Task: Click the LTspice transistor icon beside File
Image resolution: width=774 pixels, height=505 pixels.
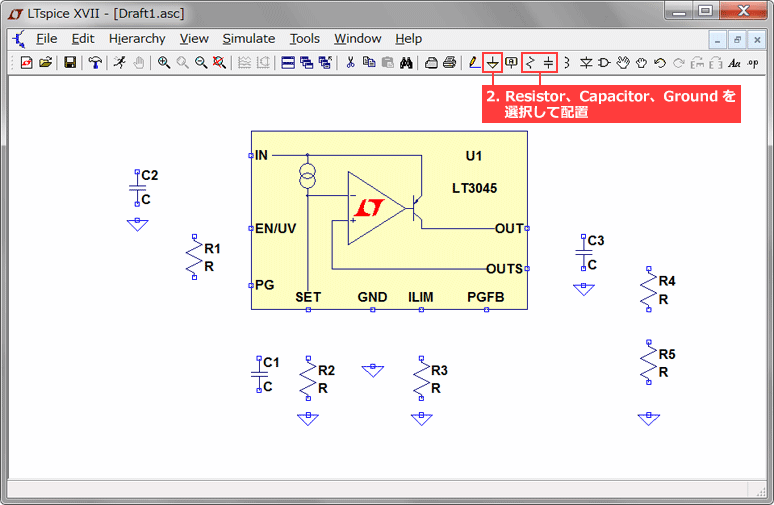Action: [x=19, y=39]
